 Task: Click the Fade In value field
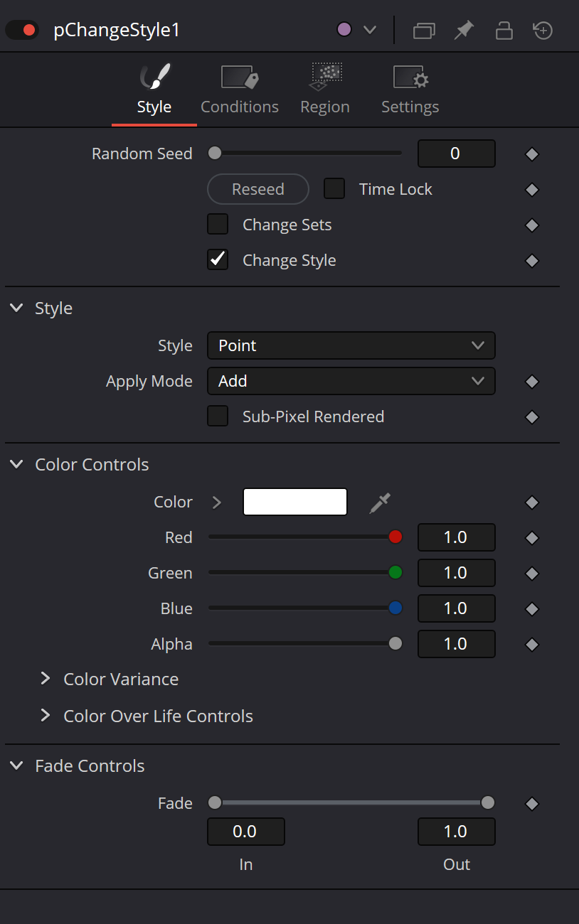click(x=246, y=832)
